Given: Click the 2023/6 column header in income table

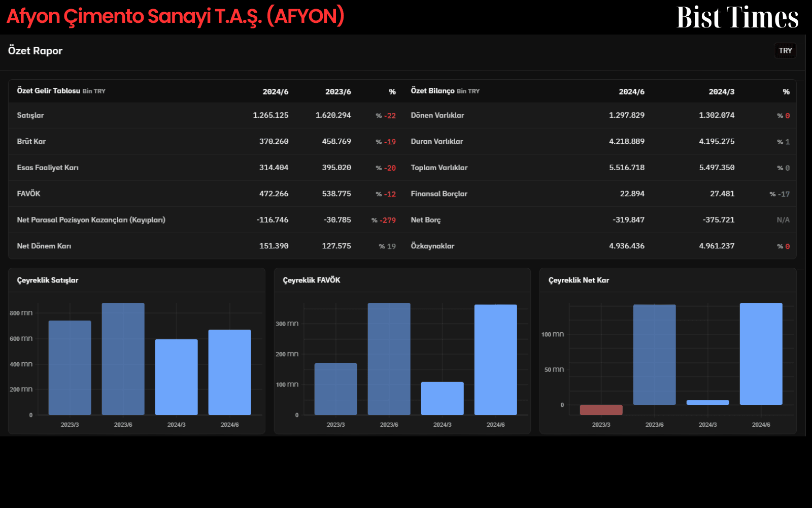Looking at the screenshot, I should click(x=338, y=91).
